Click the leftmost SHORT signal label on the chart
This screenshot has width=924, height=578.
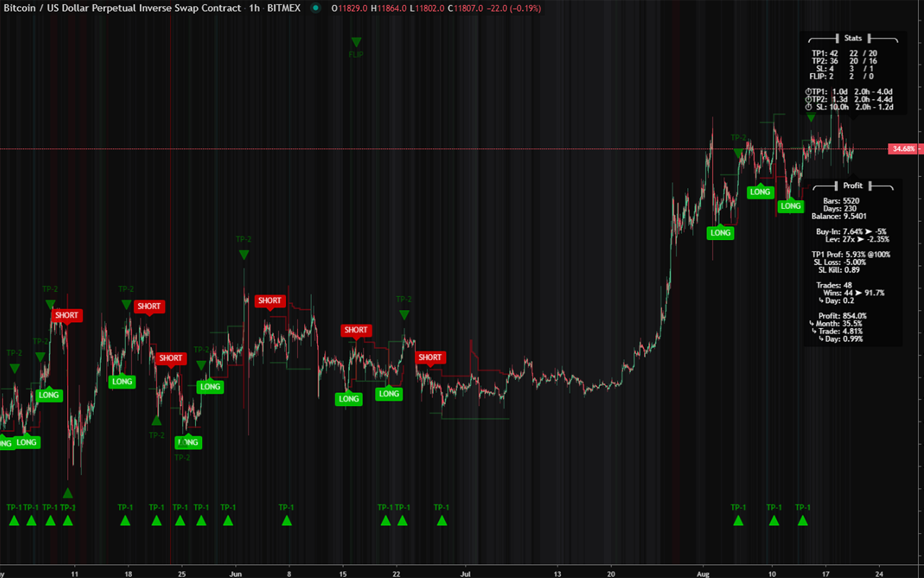[66, 315]
